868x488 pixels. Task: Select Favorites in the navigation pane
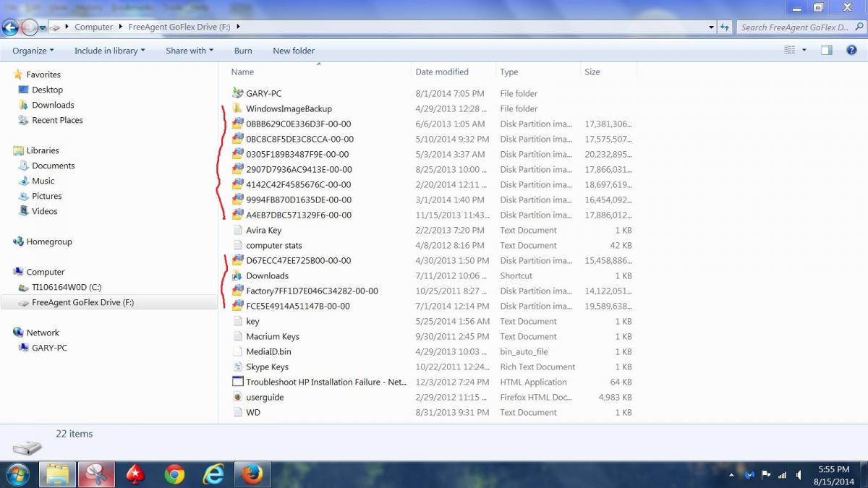(43, 74)
